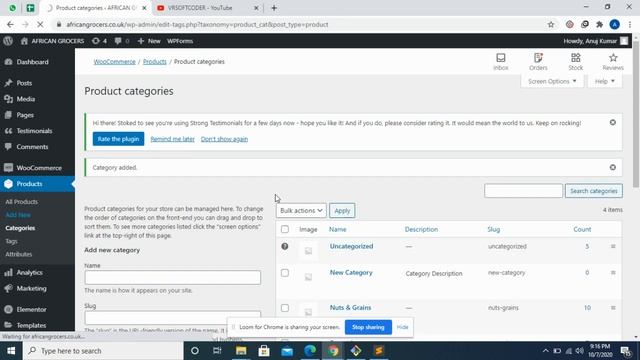Open Task View from the taskbar

[x=217, y=351]
